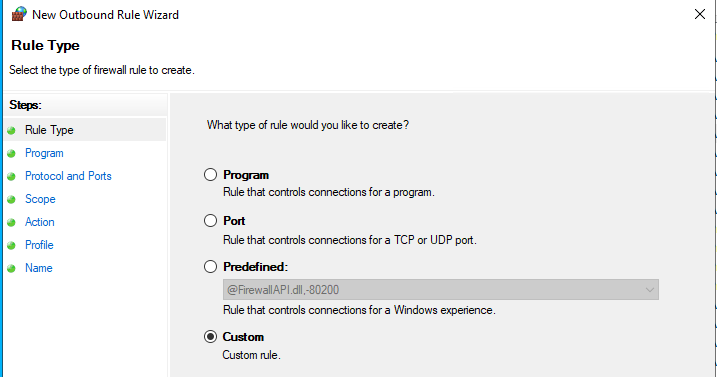Viewport: 717px width, 377px height.
Task: Jump to the Name step
Action: 39,268
